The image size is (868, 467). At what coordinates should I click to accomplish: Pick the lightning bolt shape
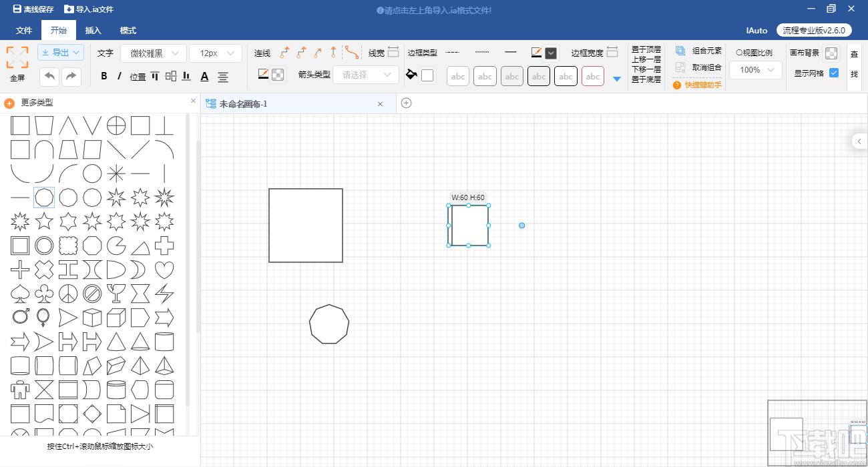pyautogui.click(x=164, y=294)
